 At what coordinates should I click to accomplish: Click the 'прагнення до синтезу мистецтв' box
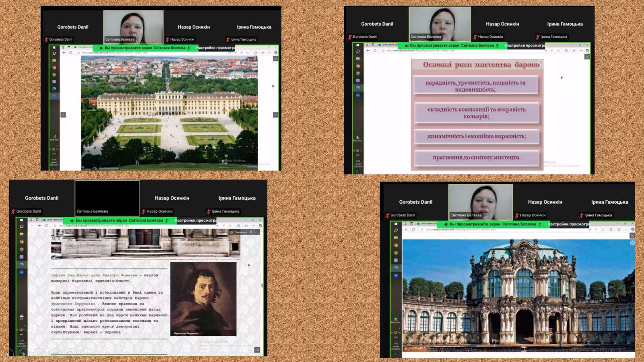pyautogui.click(x=476, y=158)
